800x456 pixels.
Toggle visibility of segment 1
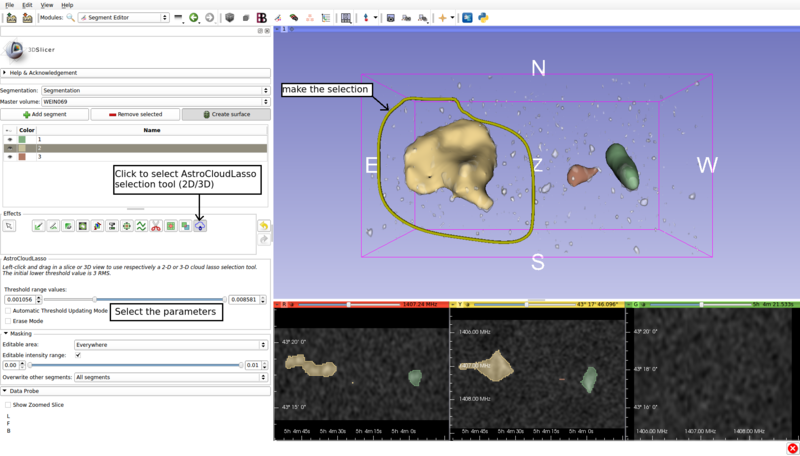[10, 140]
